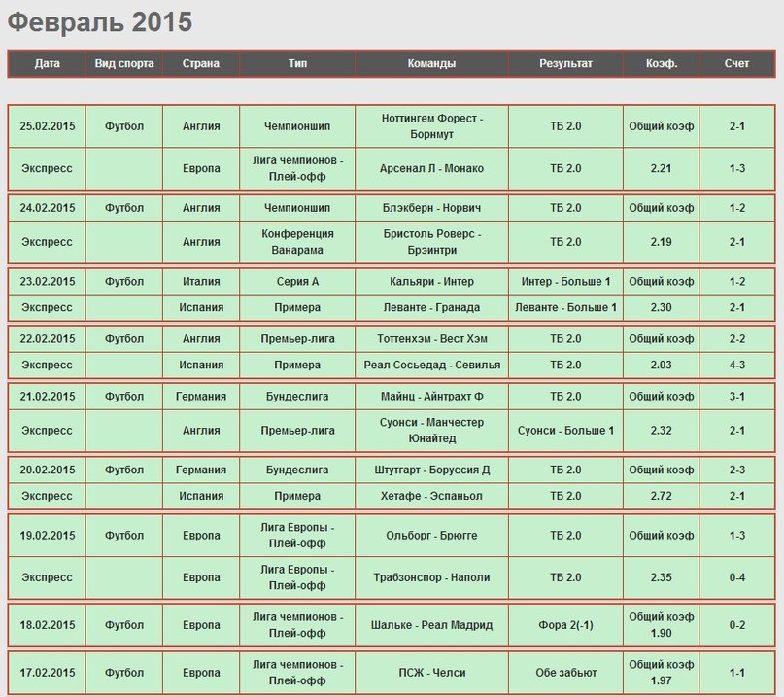Select the 2.19 coefficient value
The height and width of the screenshot is (697, 784).
(x=661, y=242)
